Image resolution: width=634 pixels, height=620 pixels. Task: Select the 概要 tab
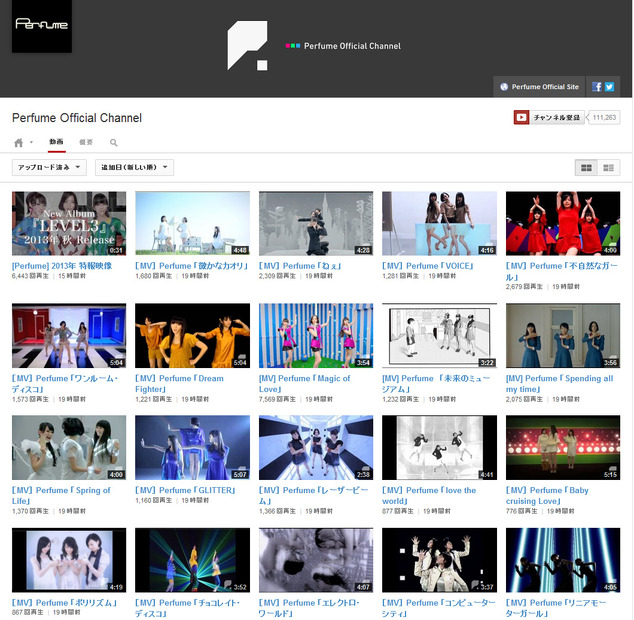86,142
